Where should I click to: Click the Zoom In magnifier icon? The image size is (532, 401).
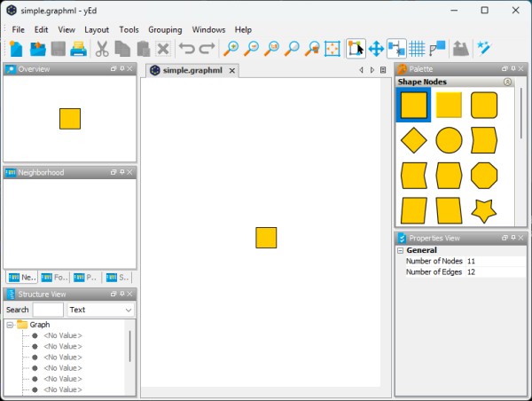tap(231, 49)
